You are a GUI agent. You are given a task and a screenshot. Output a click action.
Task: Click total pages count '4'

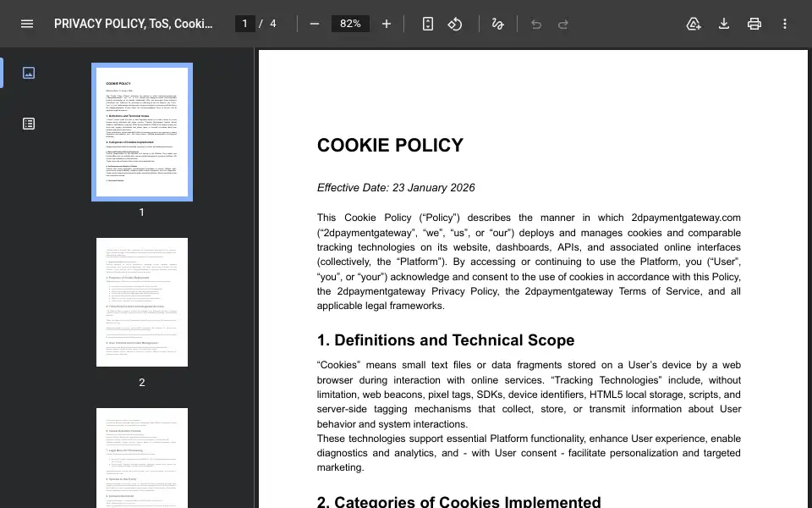(273, 24)
